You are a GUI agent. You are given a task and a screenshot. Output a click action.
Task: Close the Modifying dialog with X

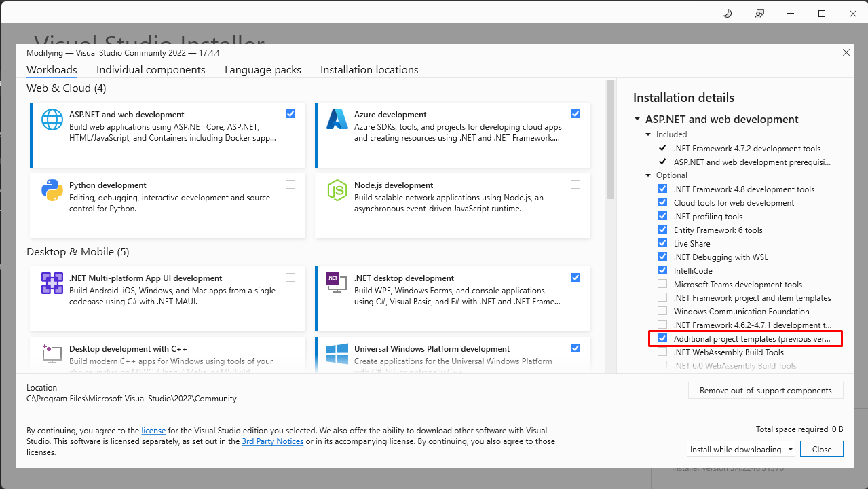[846, 52]
